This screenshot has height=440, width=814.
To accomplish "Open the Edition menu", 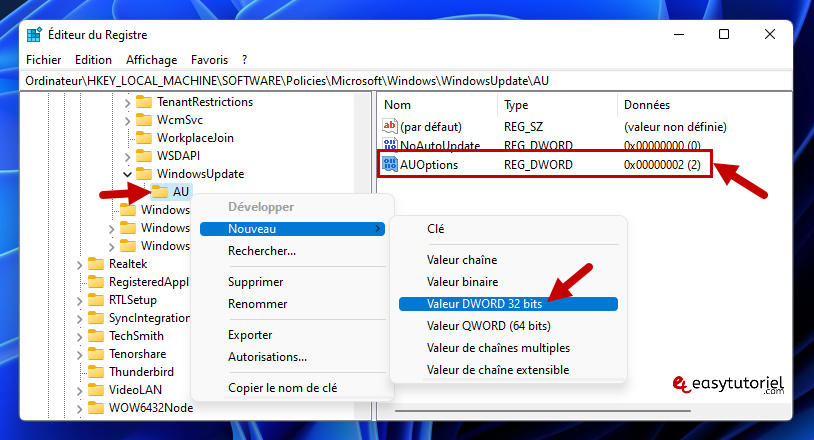I will (x=93, y=60).
